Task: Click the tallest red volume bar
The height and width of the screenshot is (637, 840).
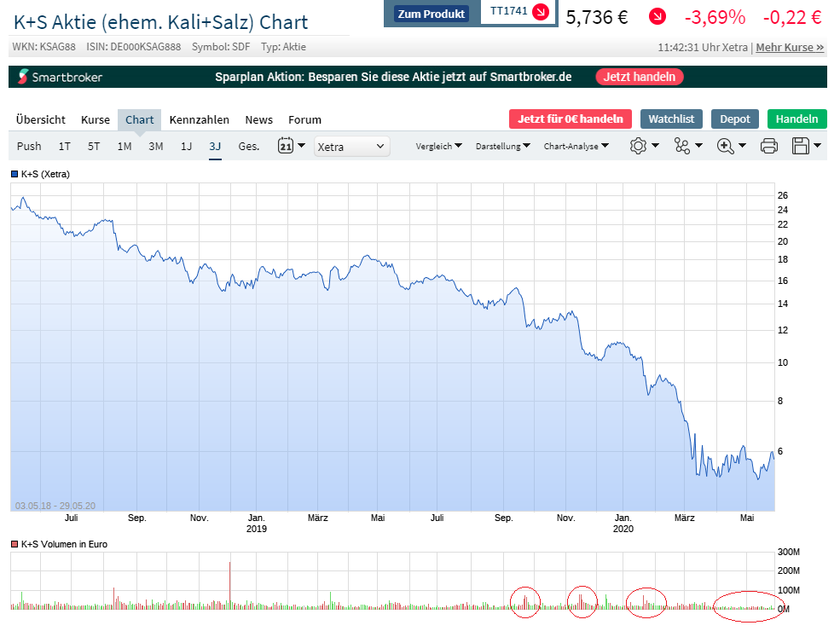Action: pos(229,585)
